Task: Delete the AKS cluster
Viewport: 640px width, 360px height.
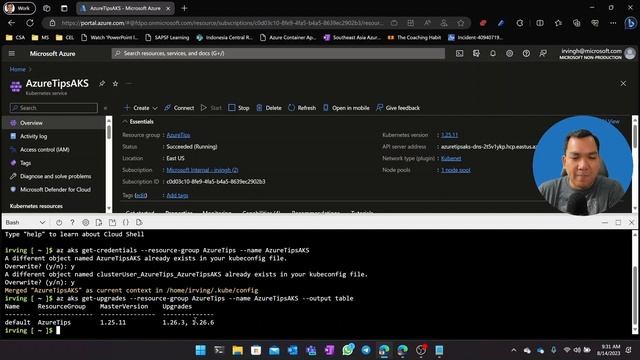Action: point(269,108)
